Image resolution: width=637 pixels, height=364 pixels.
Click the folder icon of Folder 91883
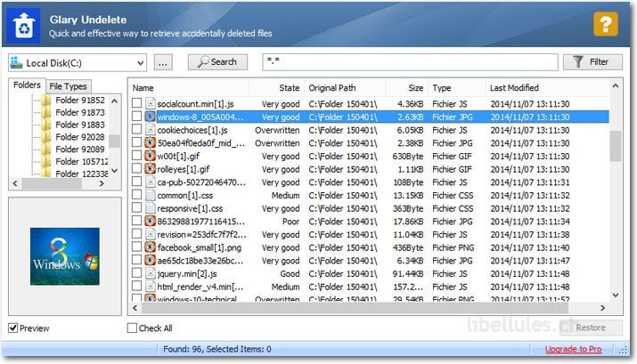(x=46, y=125)
